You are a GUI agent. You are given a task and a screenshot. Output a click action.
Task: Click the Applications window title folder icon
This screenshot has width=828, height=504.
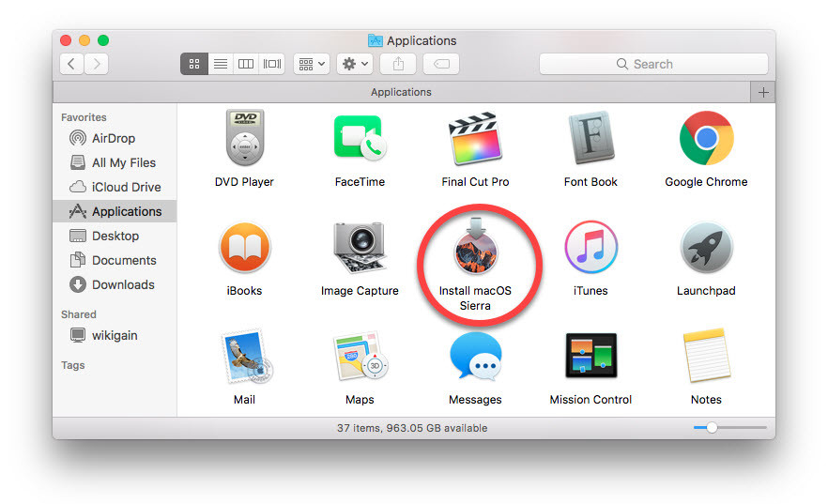pos(375,40)
